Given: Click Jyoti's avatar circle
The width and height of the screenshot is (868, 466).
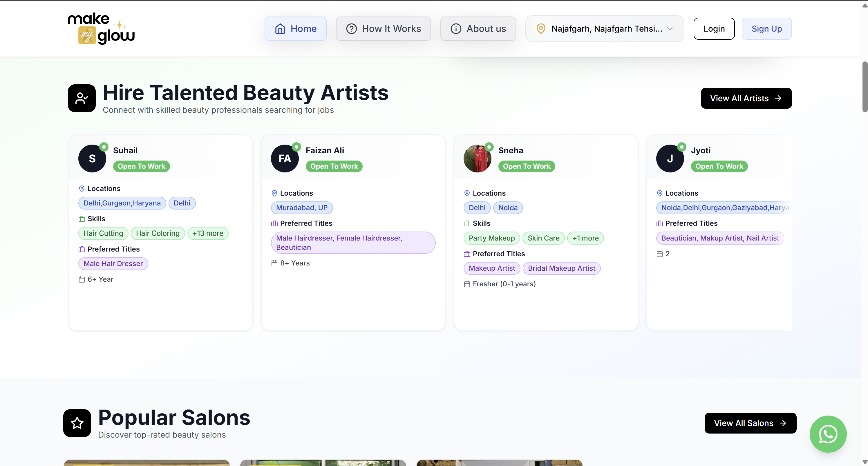Looking at the screenshot, I should [670, 158].
